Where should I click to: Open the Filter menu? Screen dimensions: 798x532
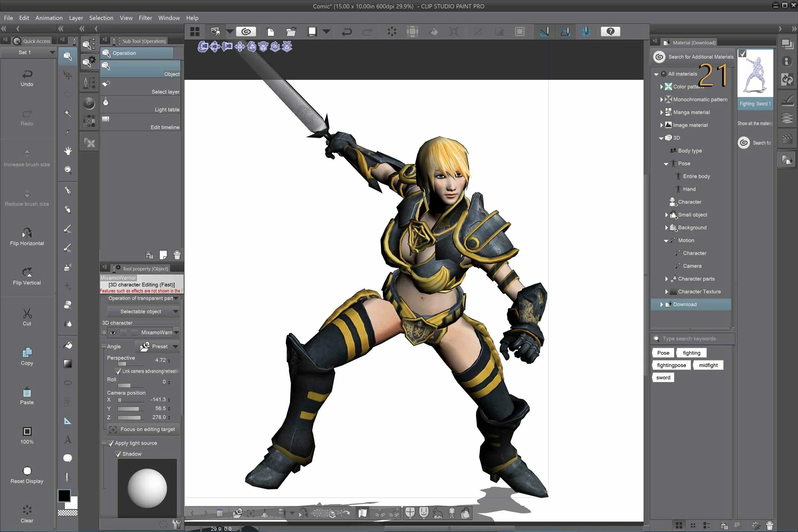(145, 18)
